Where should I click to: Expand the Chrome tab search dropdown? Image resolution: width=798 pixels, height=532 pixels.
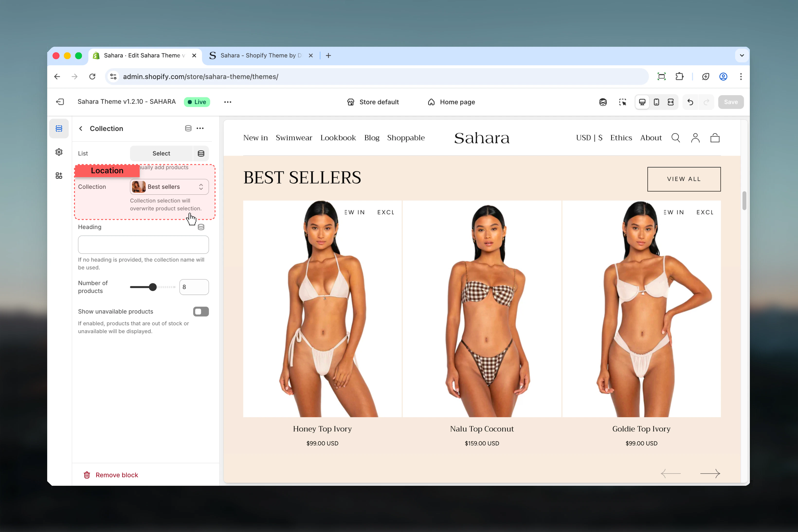point(742,56)
